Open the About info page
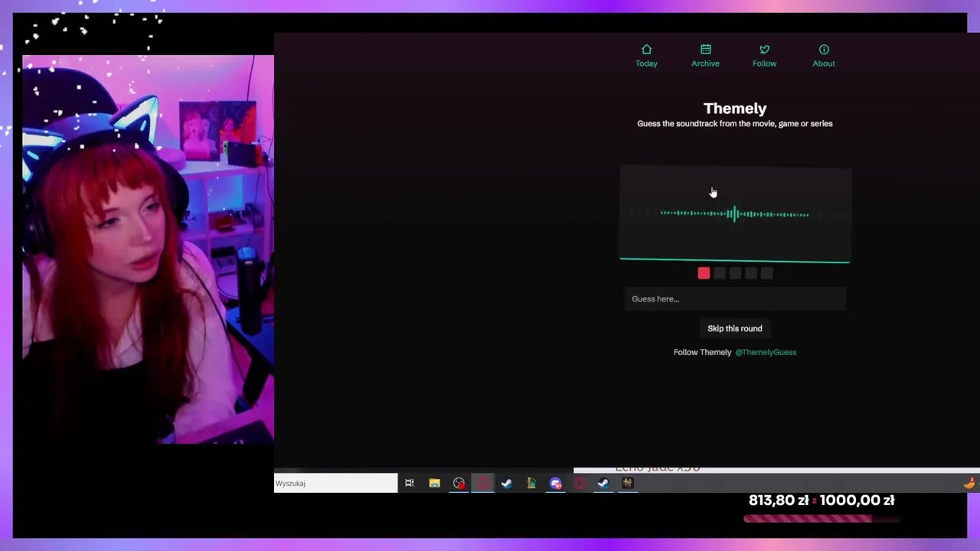The height and width of the screenshot is (551, 980). pyautogui.click(x=824, y=56)
